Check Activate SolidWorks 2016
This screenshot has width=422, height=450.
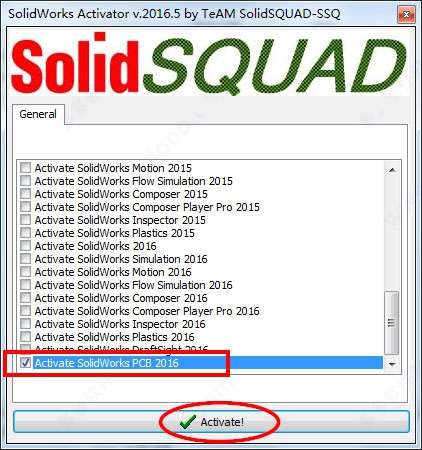pos(26,246)
